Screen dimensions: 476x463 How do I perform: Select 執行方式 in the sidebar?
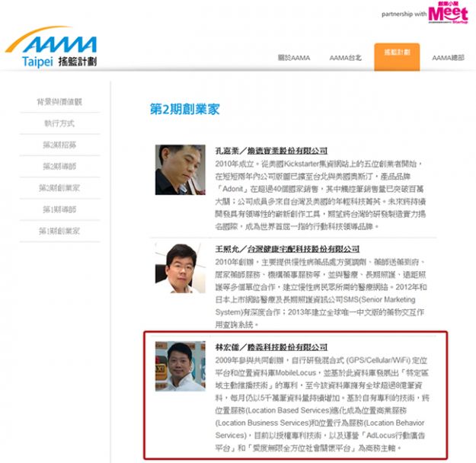point(59,123)
